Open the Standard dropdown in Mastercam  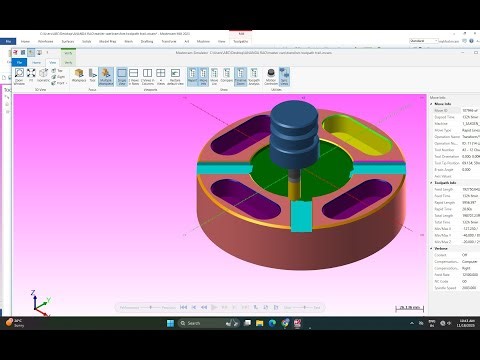pos(423,41)
